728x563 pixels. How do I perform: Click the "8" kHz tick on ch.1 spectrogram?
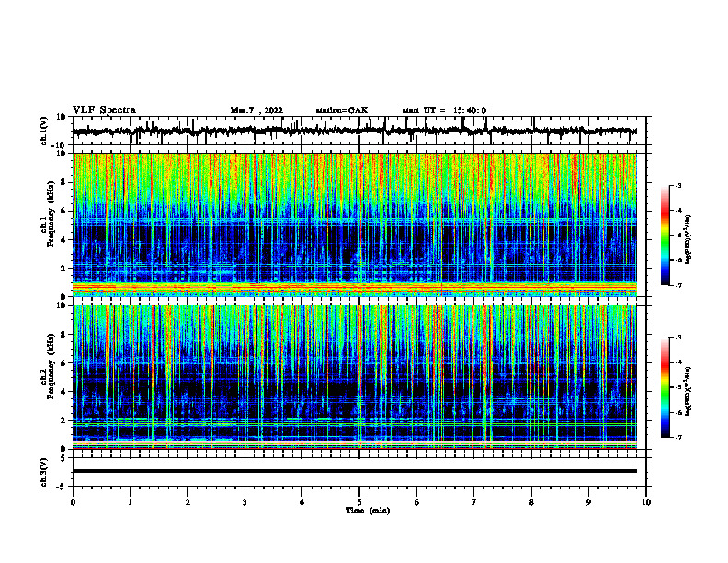pos(65,182)
